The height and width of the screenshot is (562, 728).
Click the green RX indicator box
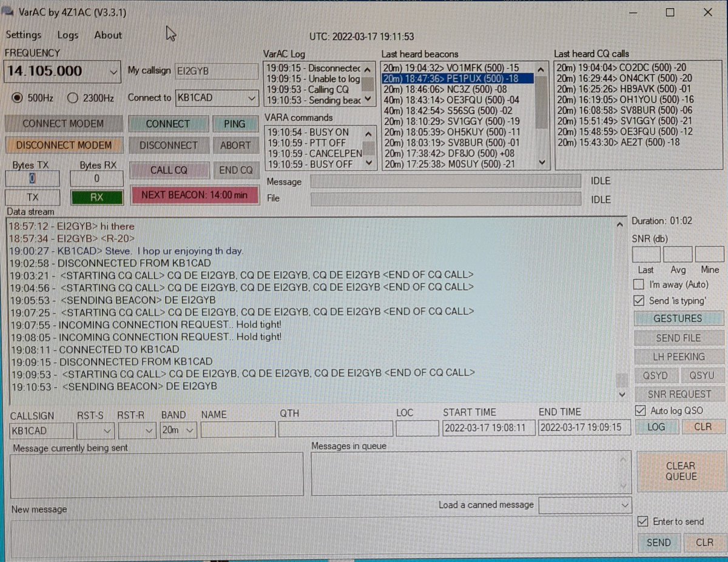coord(96,197)
